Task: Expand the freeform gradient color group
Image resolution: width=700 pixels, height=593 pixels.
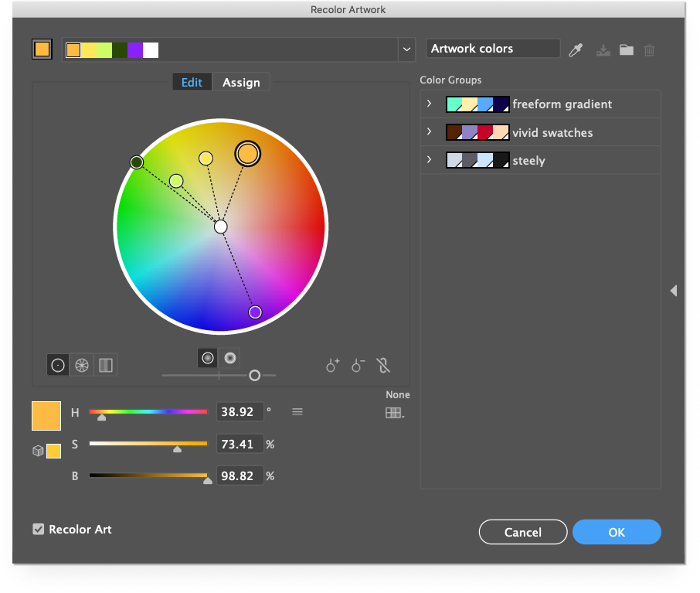Action: click(x=429, y=104)
